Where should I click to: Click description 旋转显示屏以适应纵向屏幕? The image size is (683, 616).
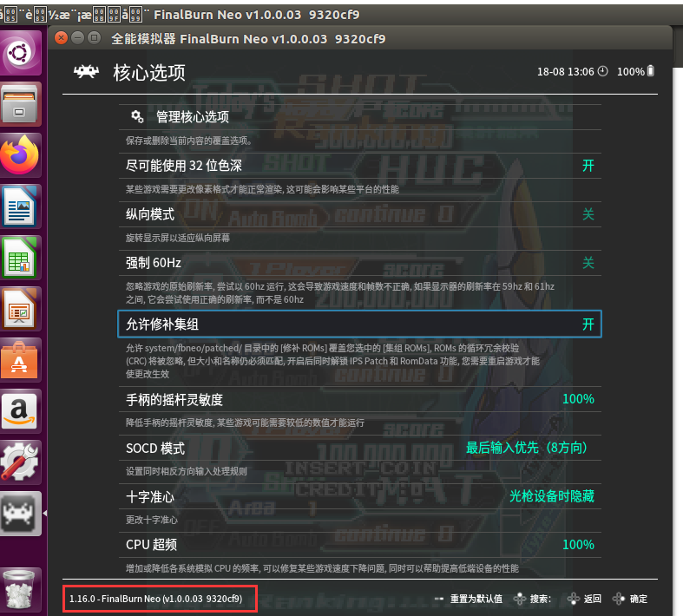point(178,238)
